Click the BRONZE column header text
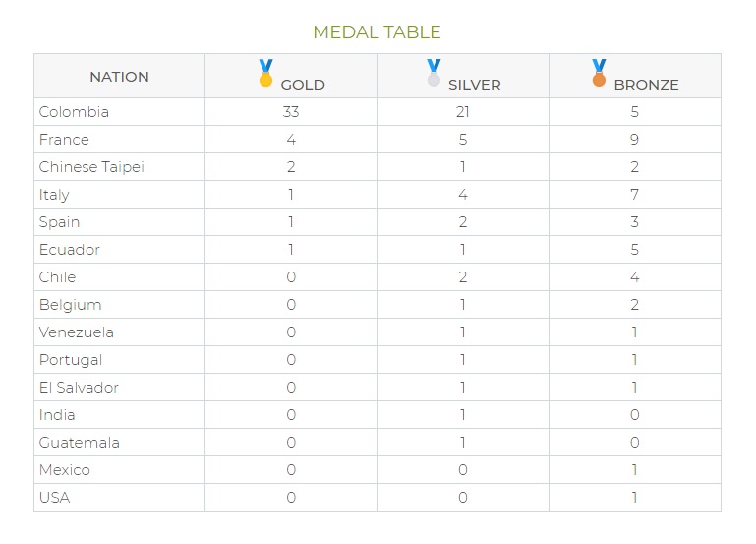The width and height of the screenshot is (756, 544). point(646,85)
